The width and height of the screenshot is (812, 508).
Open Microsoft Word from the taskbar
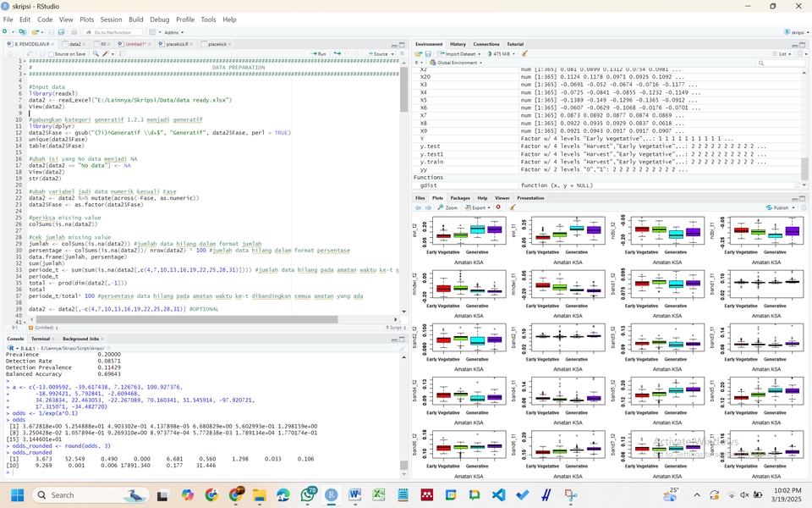click(354, 495)
